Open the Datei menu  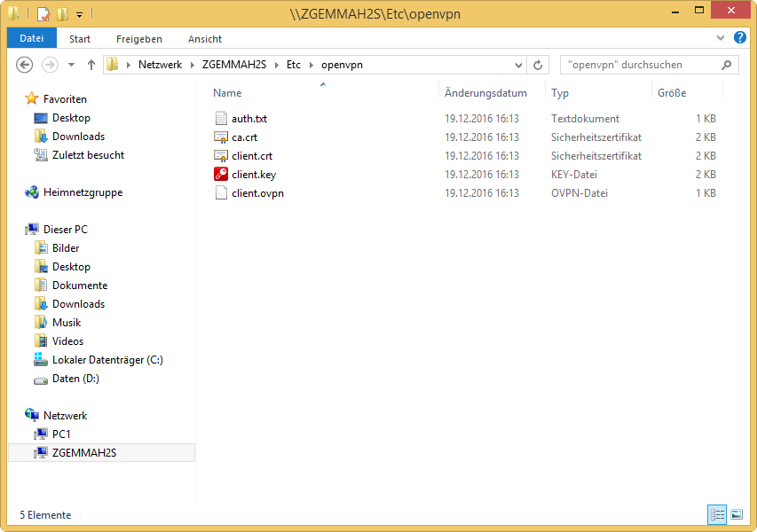click(x=31, y=38)
